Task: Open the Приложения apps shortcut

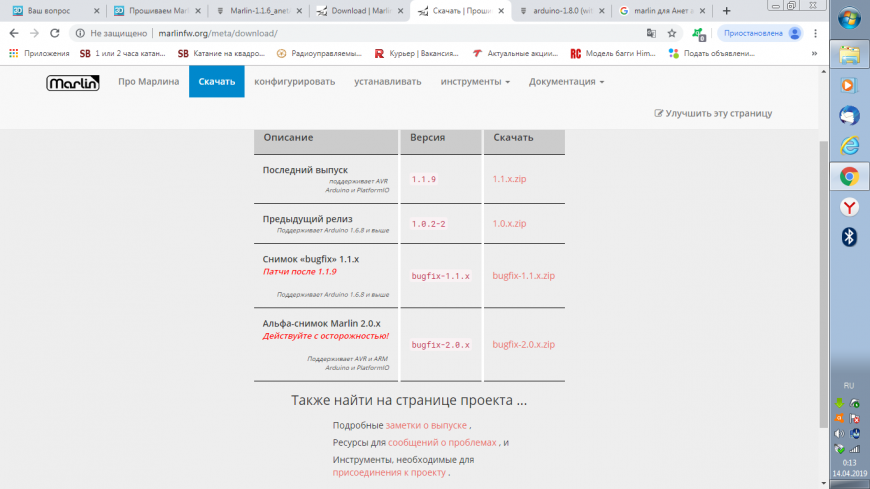Action: tap(39, 53)
